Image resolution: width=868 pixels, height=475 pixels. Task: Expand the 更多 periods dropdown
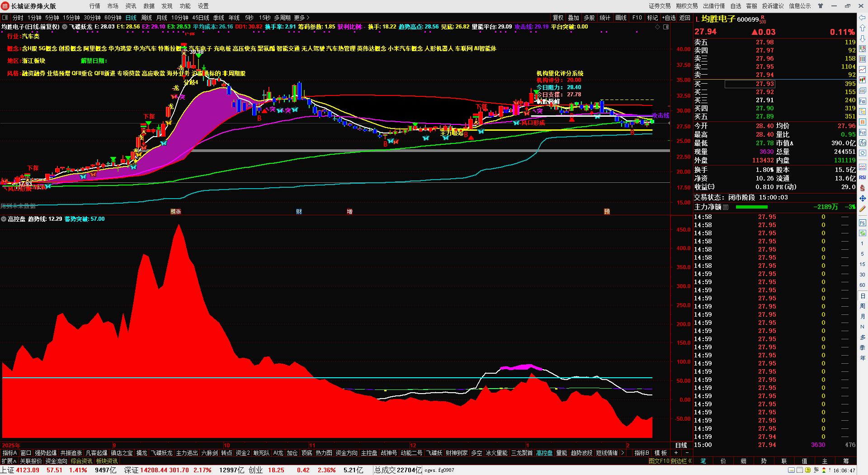(302, 18)
